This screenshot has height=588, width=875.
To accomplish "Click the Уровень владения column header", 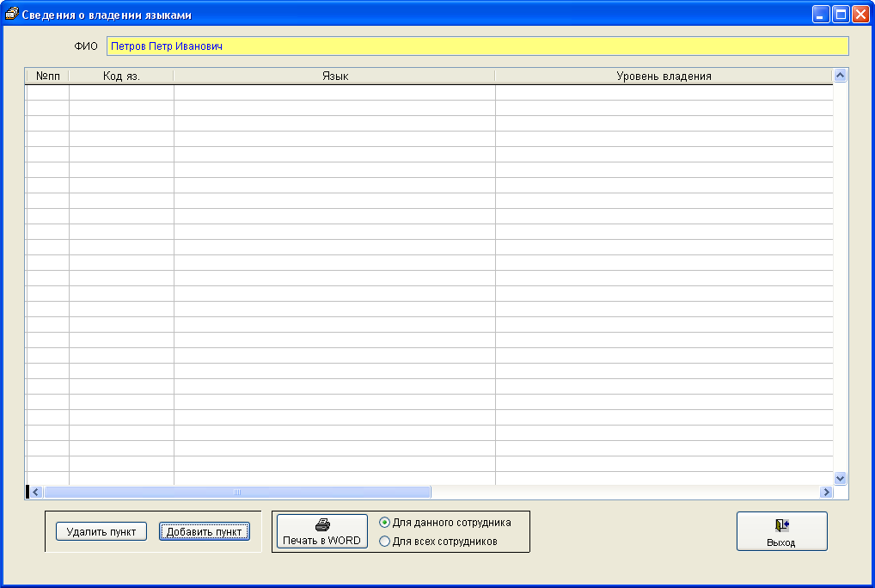I will [664, 76].
